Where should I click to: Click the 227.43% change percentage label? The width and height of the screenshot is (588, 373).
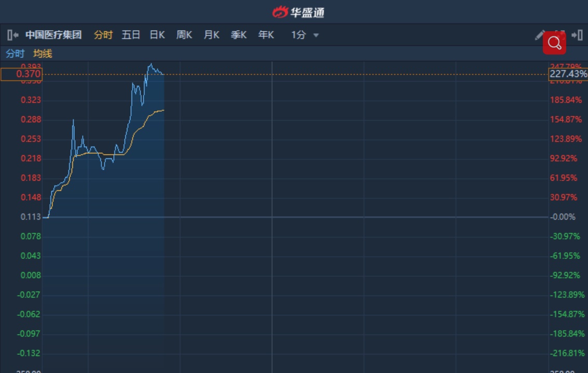(x=568, y=74)
